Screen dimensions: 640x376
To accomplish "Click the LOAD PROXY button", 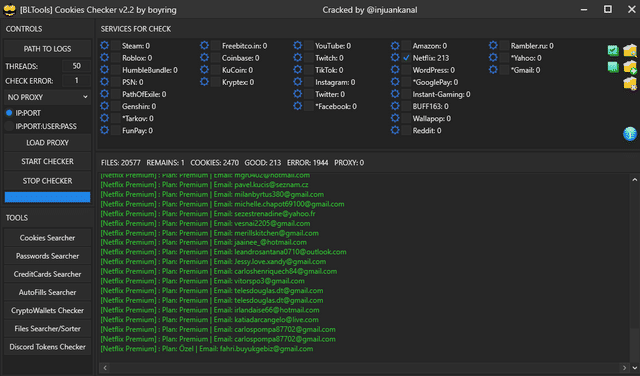I will (47, 143).
